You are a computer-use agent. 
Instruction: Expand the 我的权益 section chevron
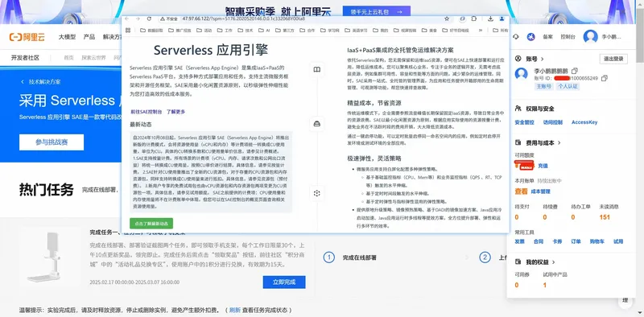(553, 262)
